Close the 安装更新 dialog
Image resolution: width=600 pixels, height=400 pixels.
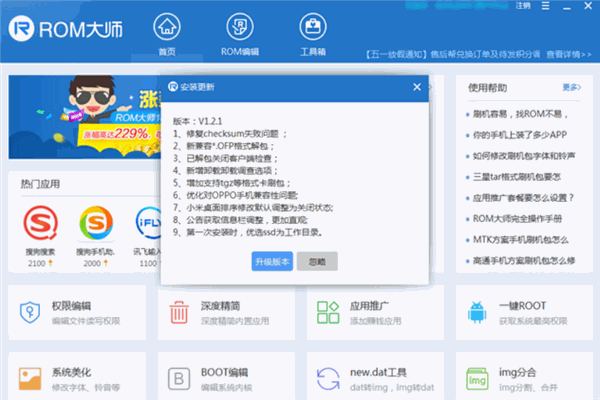(417, 87)
